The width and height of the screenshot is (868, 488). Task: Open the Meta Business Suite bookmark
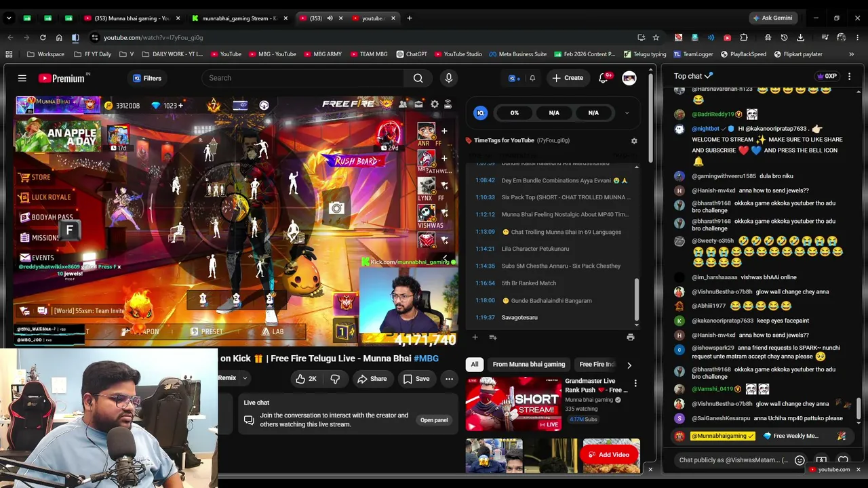point(517,54)
